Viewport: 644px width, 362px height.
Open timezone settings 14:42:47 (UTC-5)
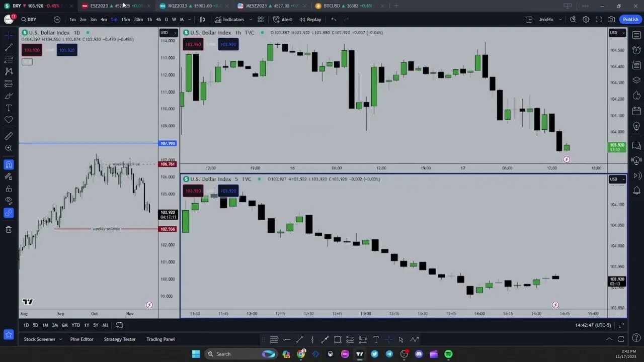593,325
